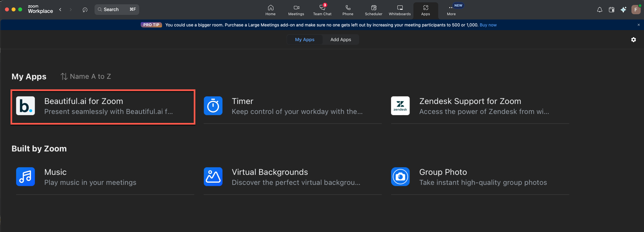Change sort order Name A to Z
Image resolution: width=644 pixels, height=232 pixels.
click(x=86, y=77)
